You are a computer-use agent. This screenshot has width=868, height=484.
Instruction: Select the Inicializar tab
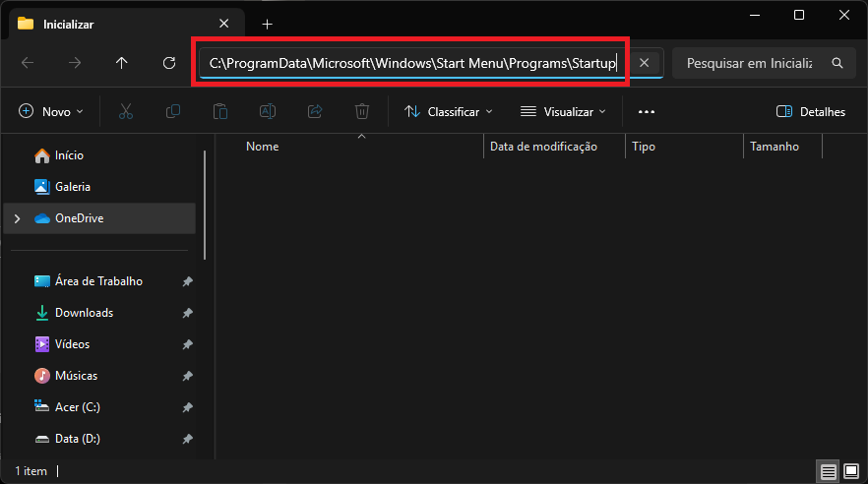pyautogui.click(x=127, y=25)
